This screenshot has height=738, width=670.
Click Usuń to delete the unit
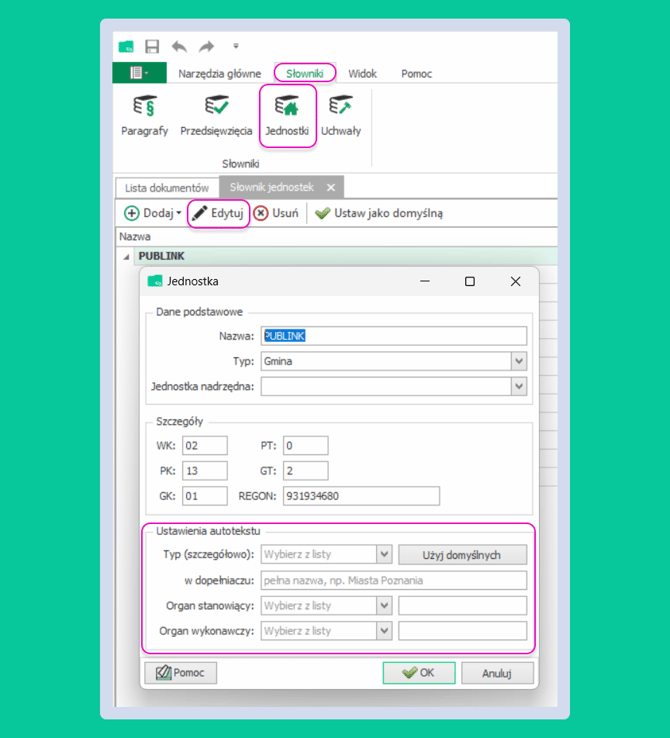[x=276, y=213]
